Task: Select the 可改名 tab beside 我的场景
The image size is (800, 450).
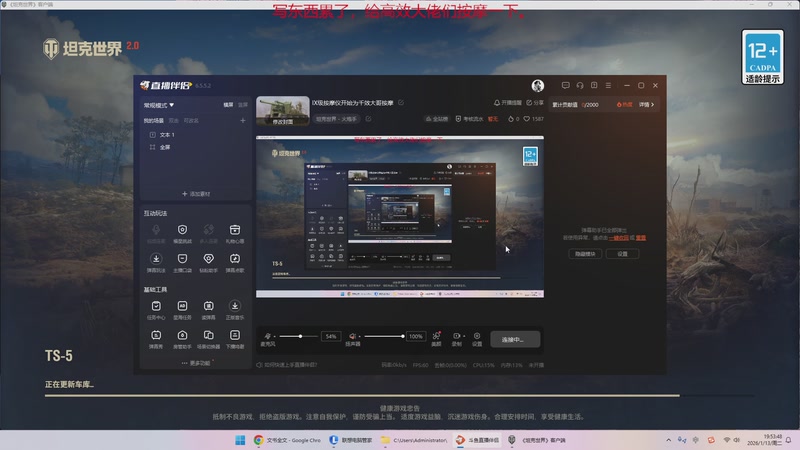Action: (191, 120)
